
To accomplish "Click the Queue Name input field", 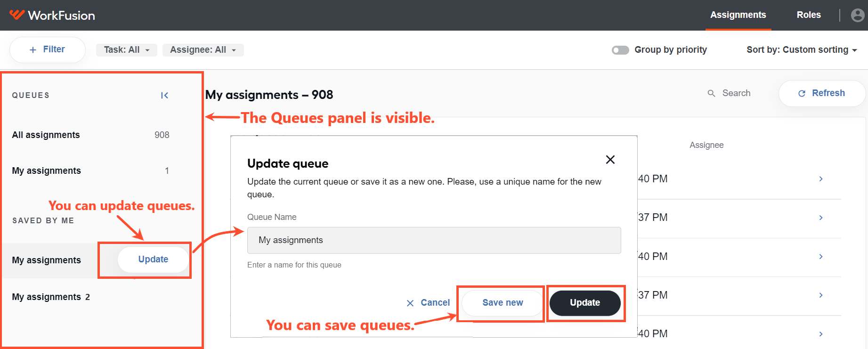I will pos(434,240).
